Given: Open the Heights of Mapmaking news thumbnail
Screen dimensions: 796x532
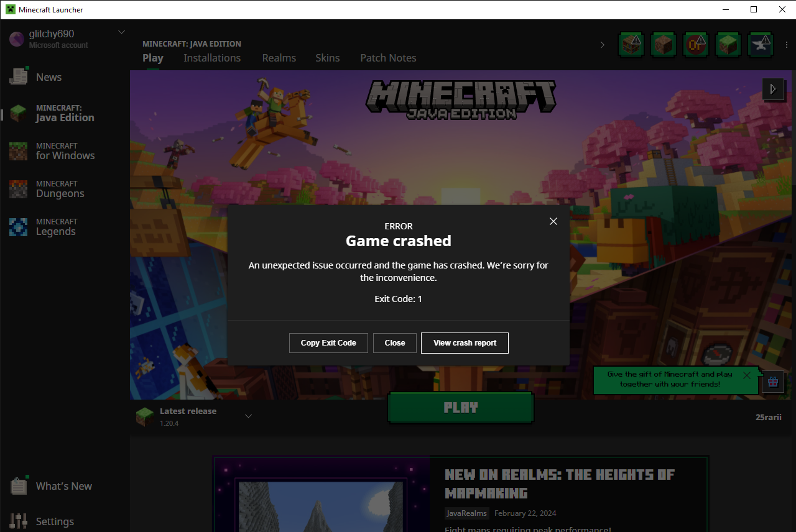Looking at the screenshot, I should 322,495.
